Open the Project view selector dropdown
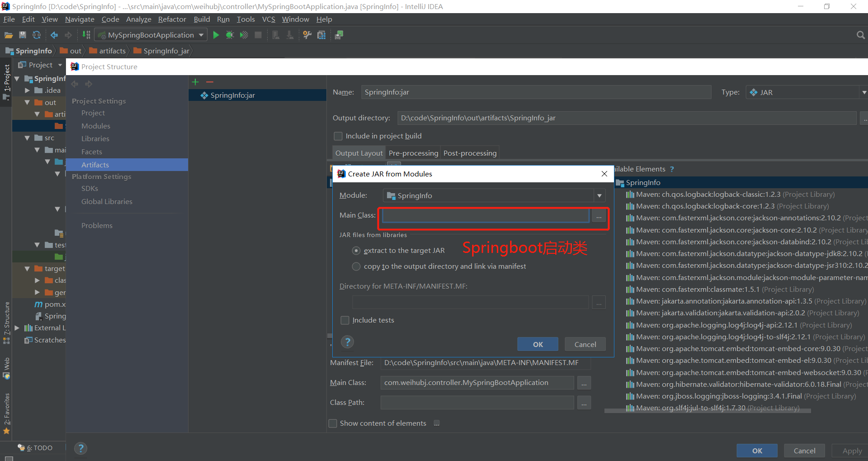Screen dimensions: 868x461 60,65
